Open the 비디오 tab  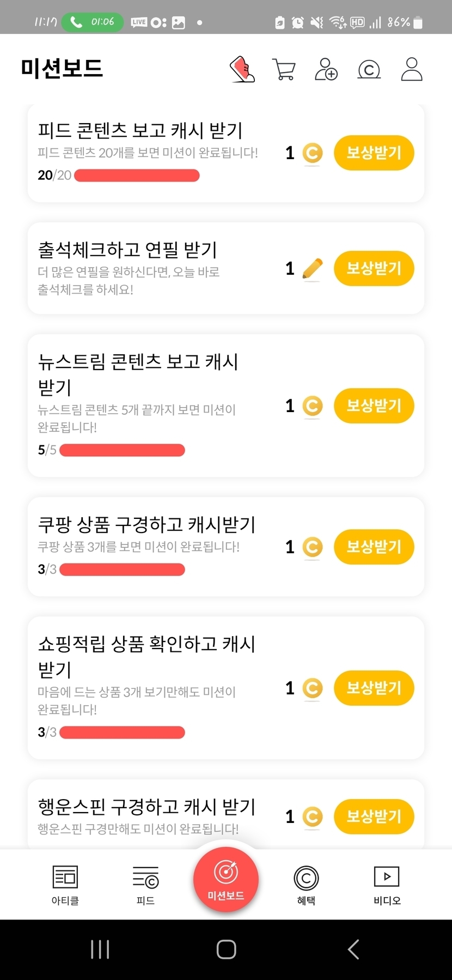[387, 884]
